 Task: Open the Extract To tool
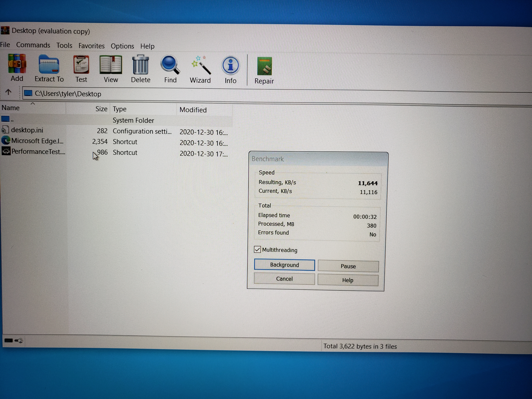(49, 64)
